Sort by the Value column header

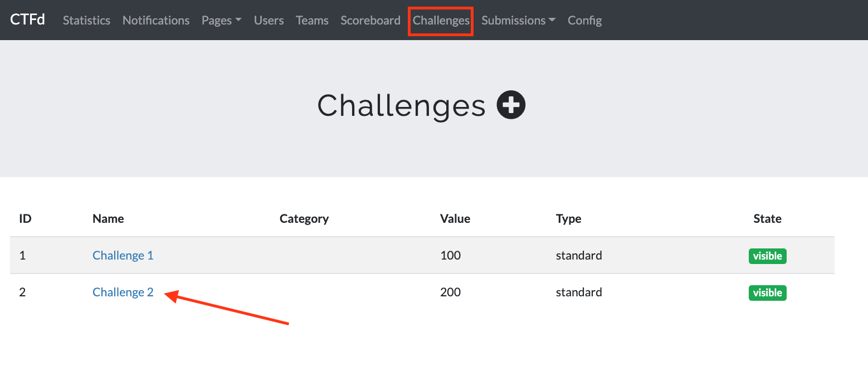pyautogui.click(x=455, y=219)
